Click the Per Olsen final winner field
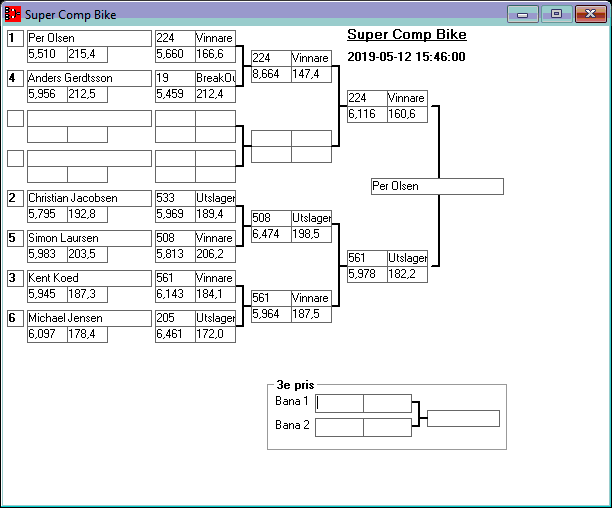 point(436,187)
